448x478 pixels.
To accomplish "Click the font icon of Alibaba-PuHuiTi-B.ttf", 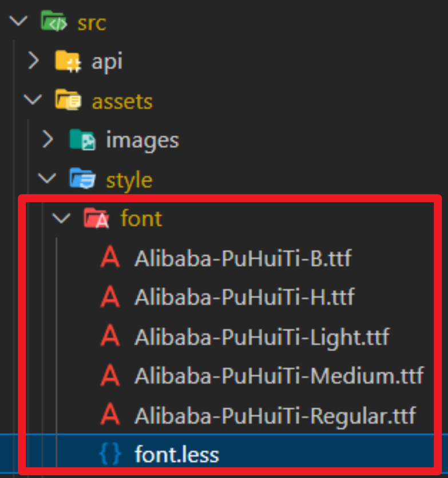I will (x=110, y=257).
